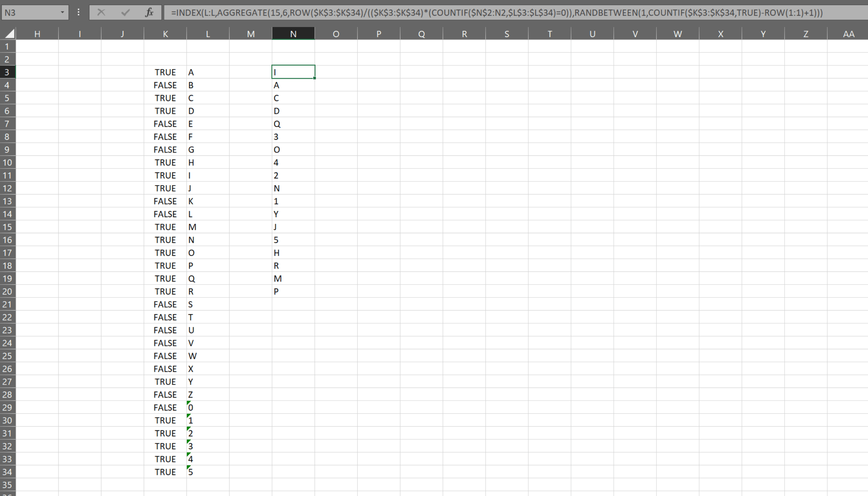The height and width of the screenshot is (496, 868).
Task: Click the Enter checkmark formula icon
Action: click(125, 13)
